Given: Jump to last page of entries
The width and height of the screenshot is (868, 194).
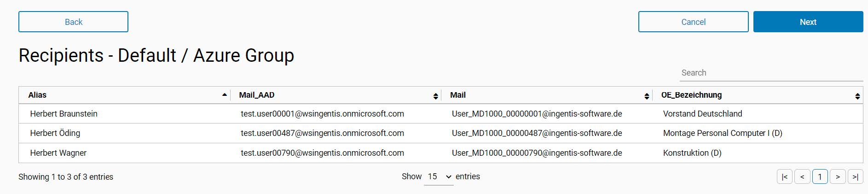Looking at the screenshot, I should coord(855,177).
